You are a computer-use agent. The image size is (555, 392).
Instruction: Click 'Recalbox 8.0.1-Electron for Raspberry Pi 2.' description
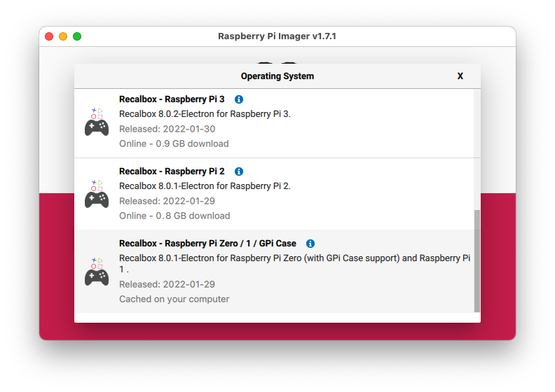tap(205, 186)
